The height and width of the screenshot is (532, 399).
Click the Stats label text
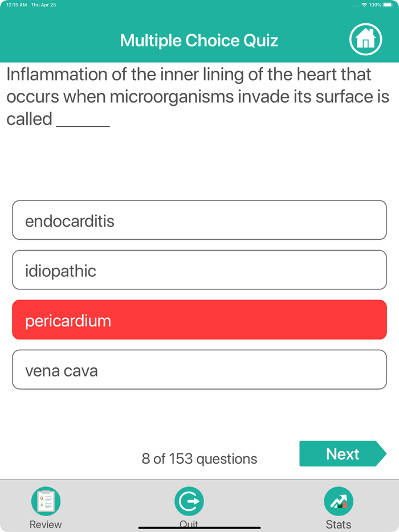pyautogui.click(x=339, y=524)
